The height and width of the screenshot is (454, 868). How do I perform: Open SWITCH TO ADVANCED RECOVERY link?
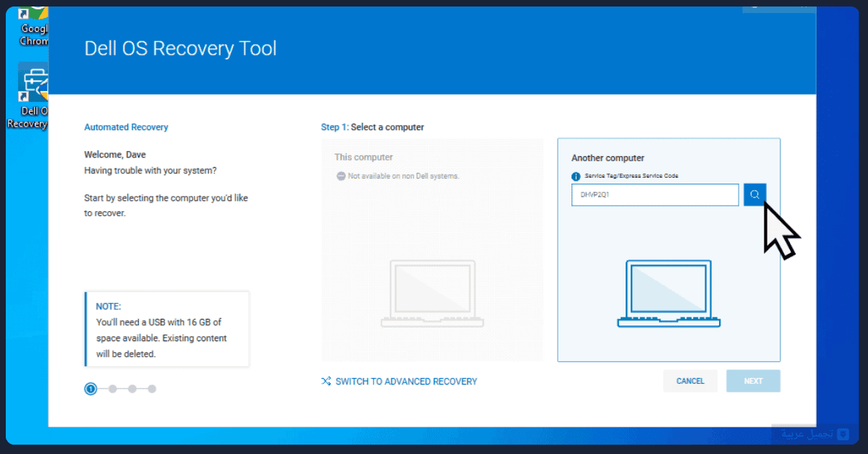[407, 381]
